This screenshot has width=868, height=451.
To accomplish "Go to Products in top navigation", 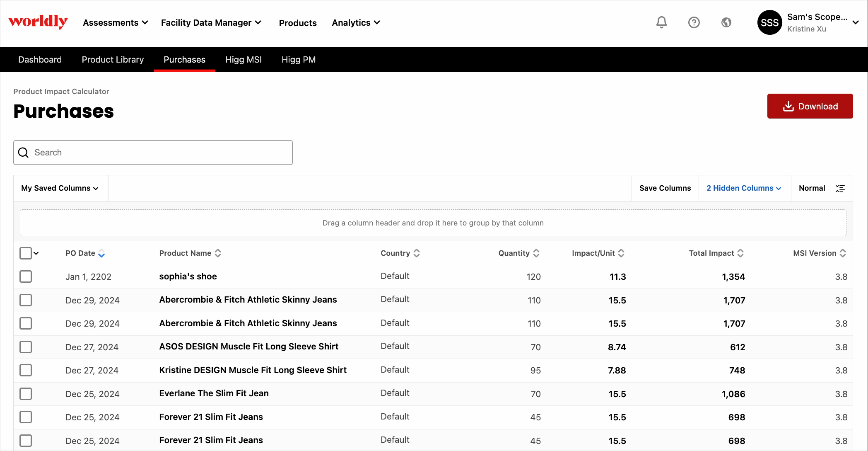I will (x=298, y=23).
